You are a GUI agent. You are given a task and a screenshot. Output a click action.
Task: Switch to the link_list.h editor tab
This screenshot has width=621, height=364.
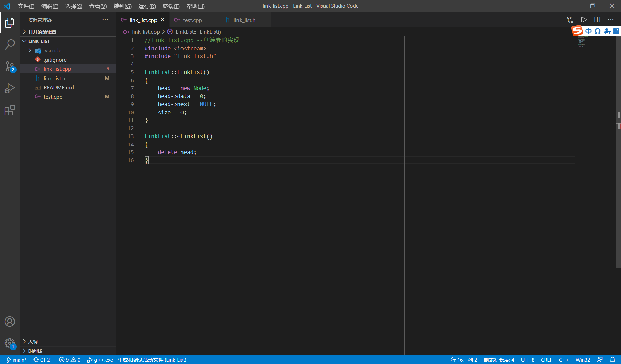click(x=245, y=20)
